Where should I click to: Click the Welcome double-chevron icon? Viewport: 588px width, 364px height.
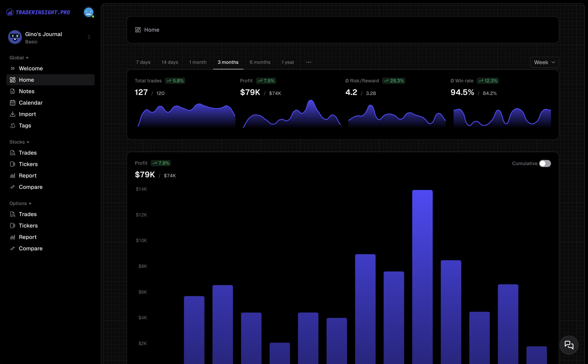pos(13,68)
